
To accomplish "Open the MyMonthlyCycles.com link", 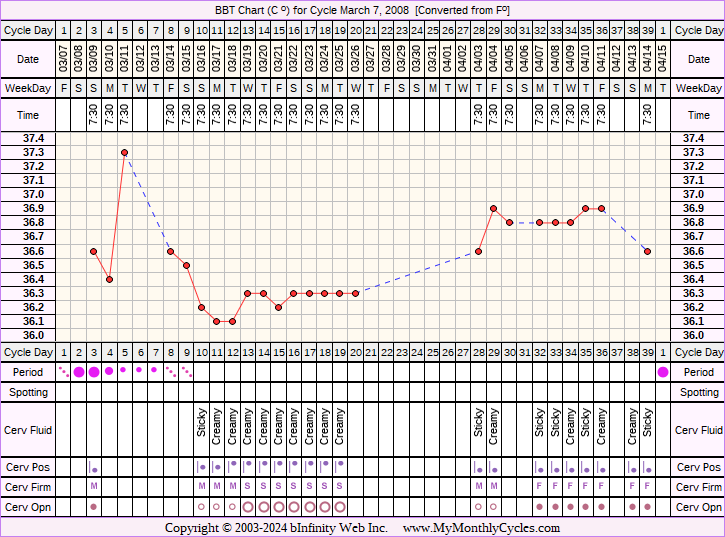I will click(481, 528).
